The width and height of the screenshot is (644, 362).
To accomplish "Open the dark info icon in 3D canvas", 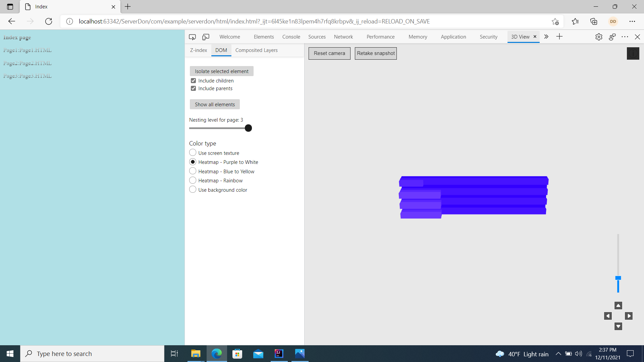I will (x=633, y=53).
